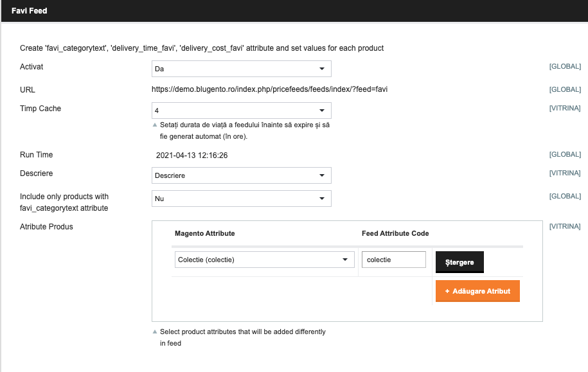Click the Activat label

point(31,67)
